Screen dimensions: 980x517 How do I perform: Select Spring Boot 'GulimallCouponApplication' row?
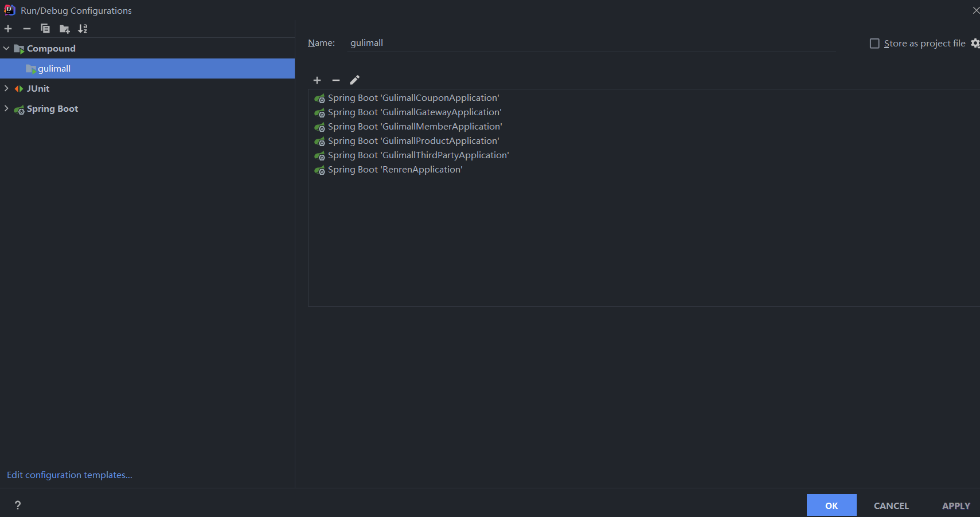click(644, 98)
